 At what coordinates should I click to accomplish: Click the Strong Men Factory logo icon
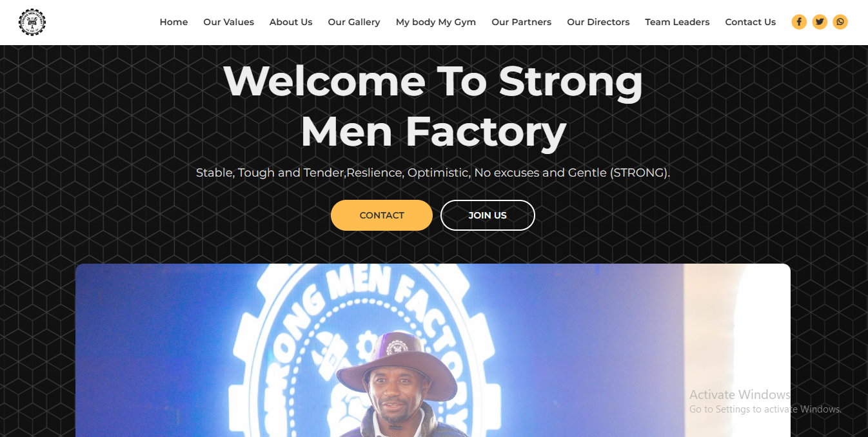pyautogui.click(x=32, y=22)
